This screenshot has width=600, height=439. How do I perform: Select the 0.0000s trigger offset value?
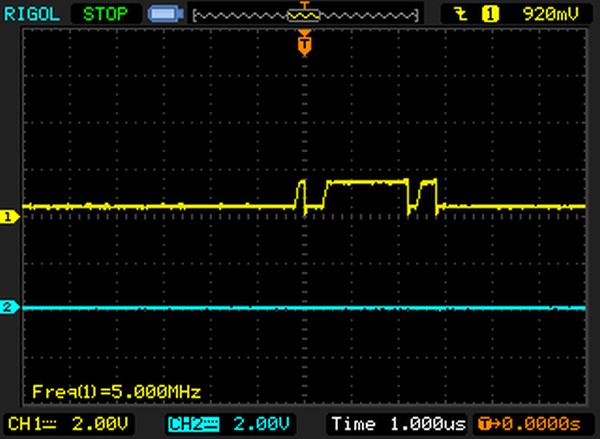point(544,424)
